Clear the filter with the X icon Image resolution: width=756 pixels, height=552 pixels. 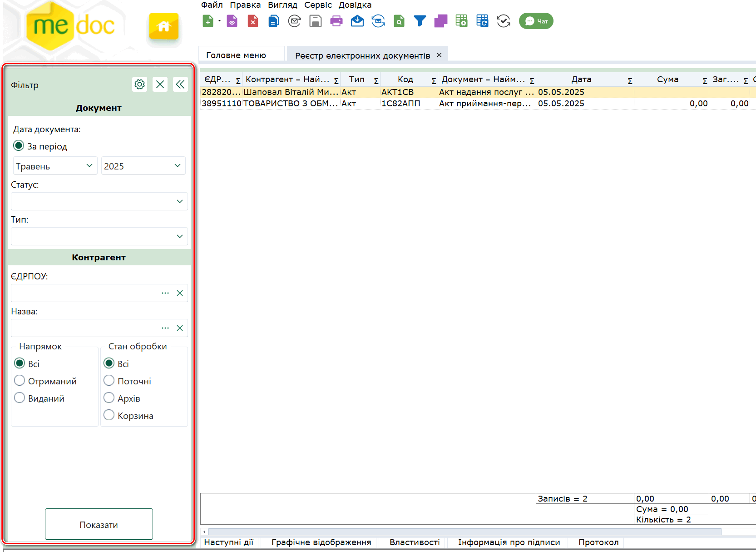click(x=160, y=84)
